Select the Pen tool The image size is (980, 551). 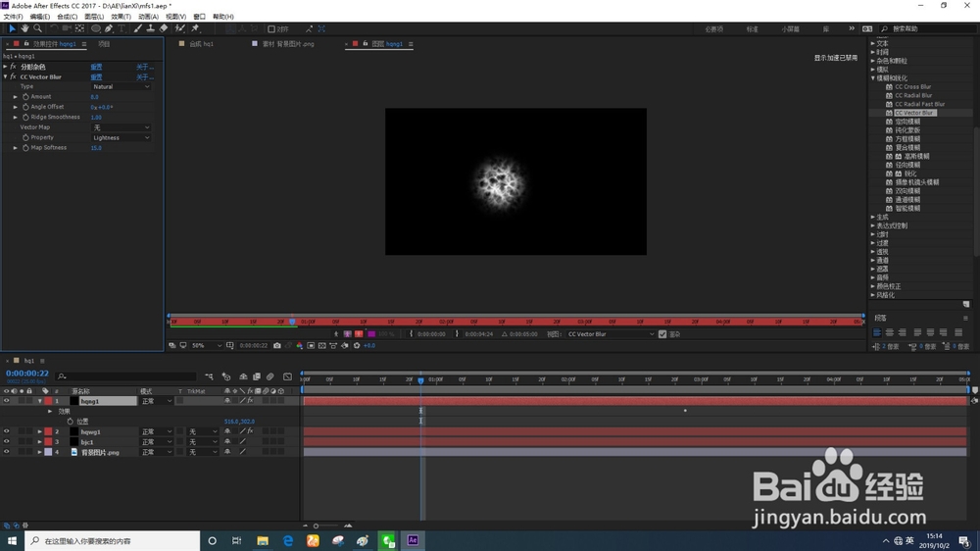click(110, 28)
